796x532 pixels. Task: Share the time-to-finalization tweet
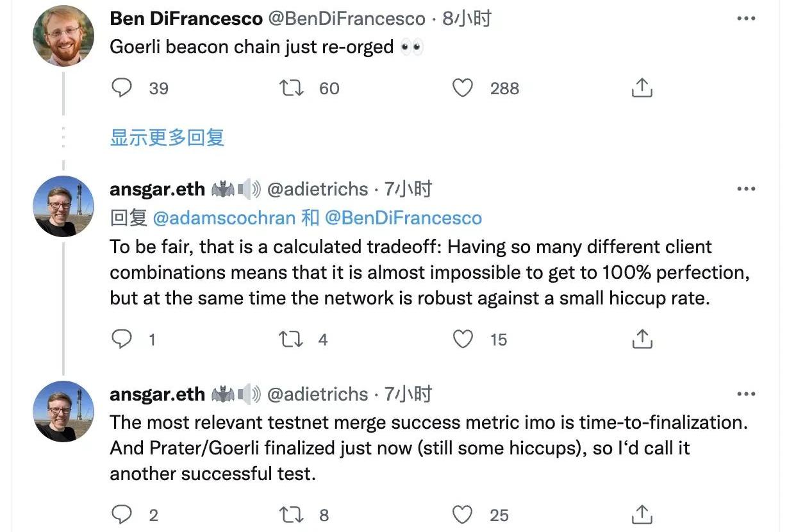[642, 514]
